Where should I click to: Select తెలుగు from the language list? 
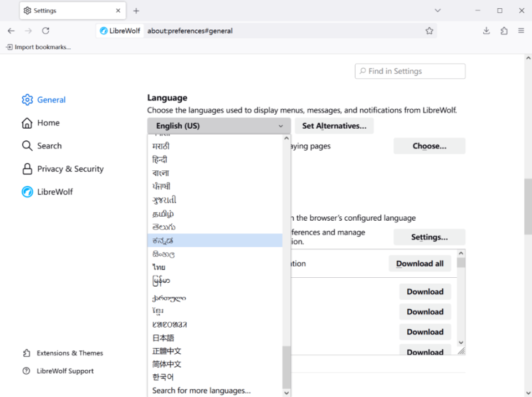(215, 227)
